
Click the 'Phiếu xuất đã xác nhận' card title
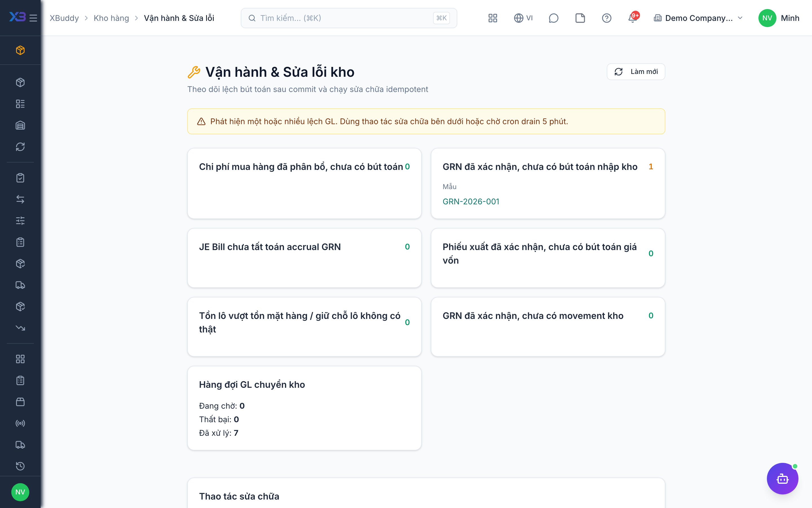click(x=540, y=254)
